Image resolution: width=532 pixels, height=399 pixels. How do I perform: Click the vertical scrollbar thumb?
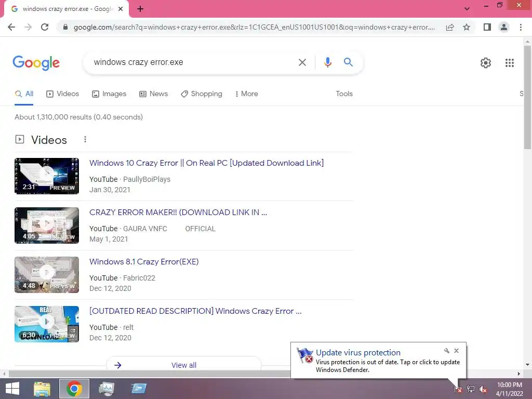click(527, 97)
